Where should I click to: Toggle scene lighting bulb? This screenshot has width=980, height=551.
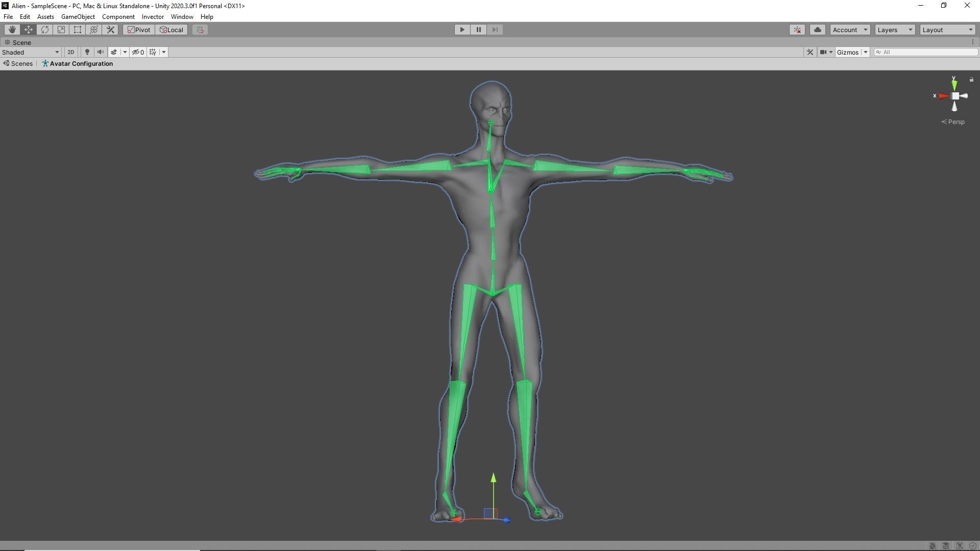87,52
